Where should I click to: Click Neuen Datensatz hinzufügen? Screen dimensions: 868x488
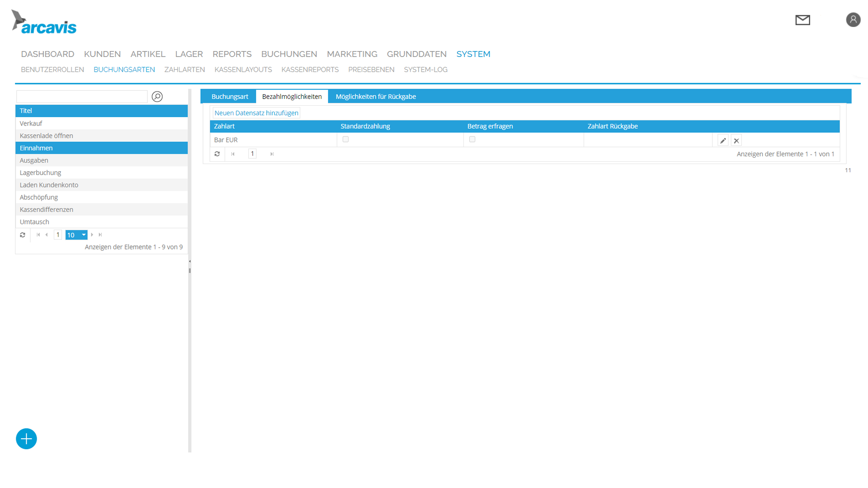pos(256,113)
